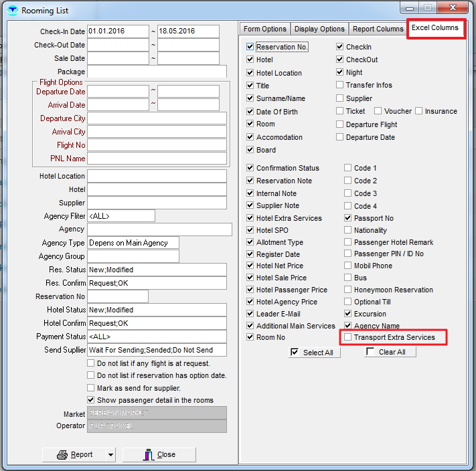Image resolution: width=476 pixels, height=471 pixels.
Task: Expand the Agency Type selector
Action: pos(133,243)
